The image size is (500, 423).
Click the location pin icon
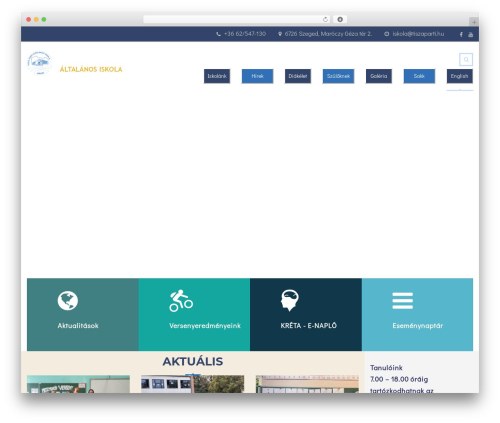point(280,34)
